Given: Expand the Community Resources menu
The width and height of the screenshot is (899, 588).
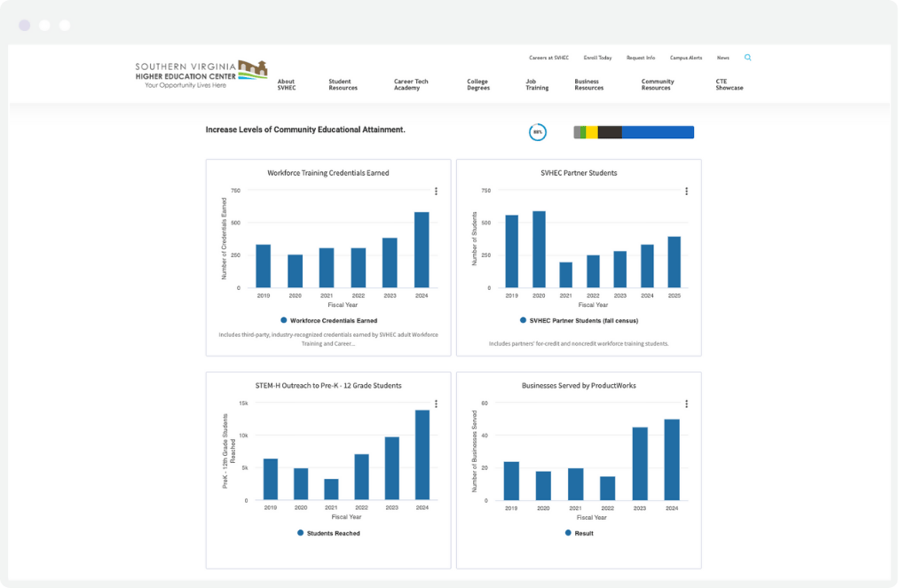Looking at the screenshot, I should click(x=657, y=84).
